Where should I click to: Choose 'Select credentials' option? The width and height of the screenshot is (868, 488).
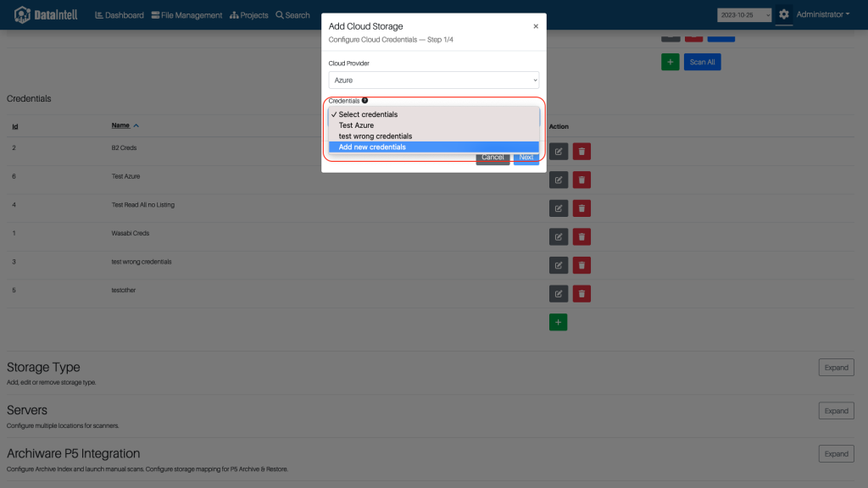click(433, 114)
